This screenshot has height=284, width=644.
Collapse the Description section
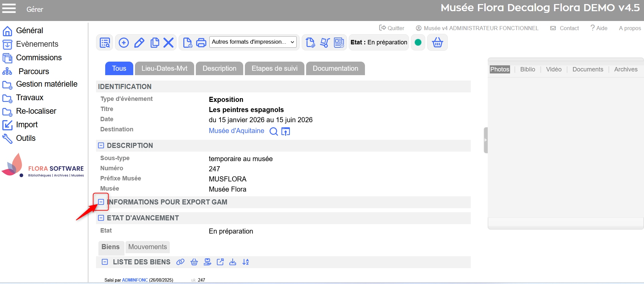tap(101, 146)
